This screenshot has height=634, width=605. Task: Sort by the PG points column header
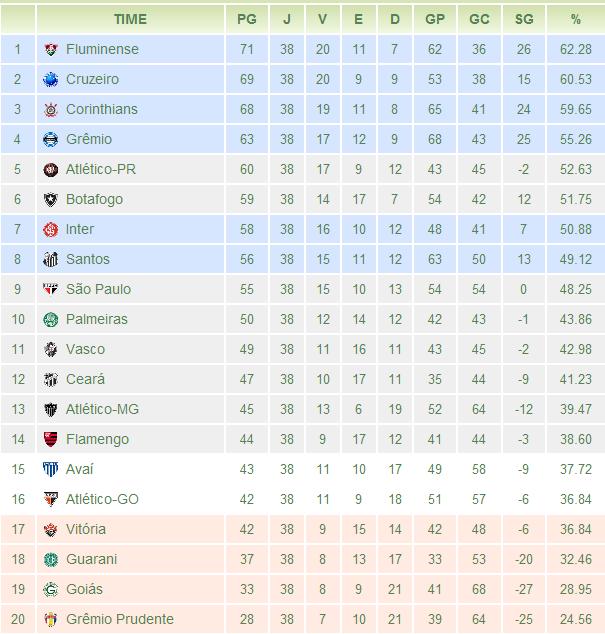[x=247, y=19]
